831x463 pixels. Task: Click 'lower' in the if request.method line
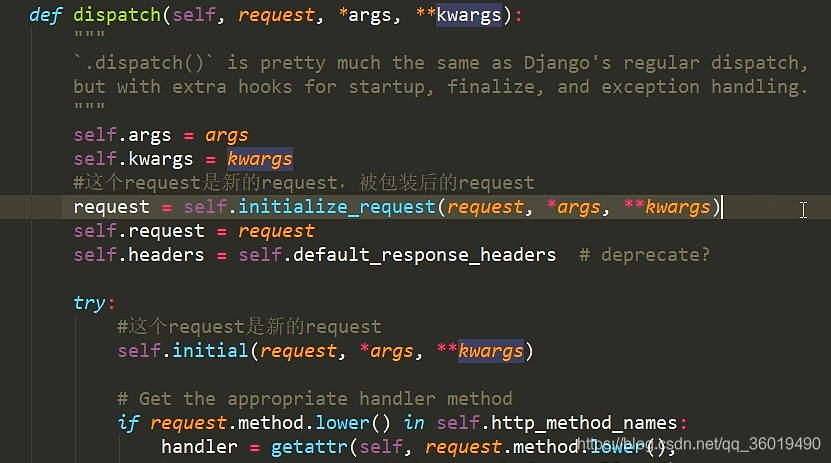click(x=342, y=423)
